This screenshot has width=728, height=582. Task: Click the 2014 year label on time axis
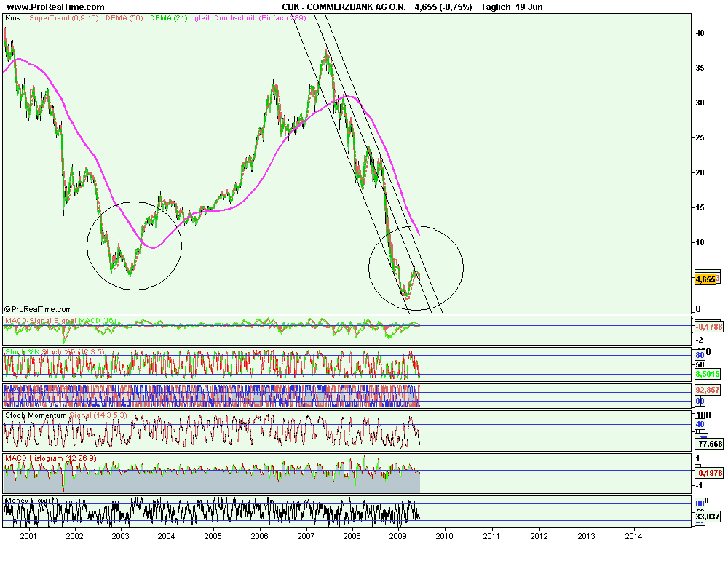634,536
